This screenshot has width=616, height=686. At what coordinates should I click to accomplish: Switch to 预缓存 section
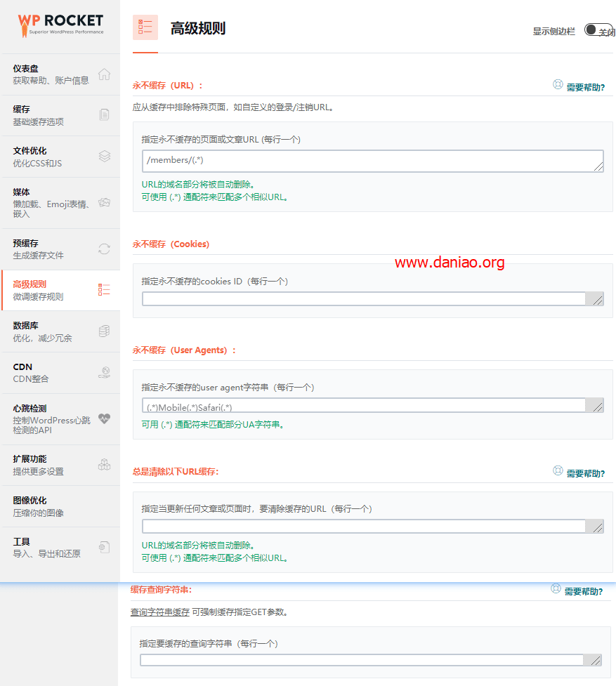coord(60,249)
